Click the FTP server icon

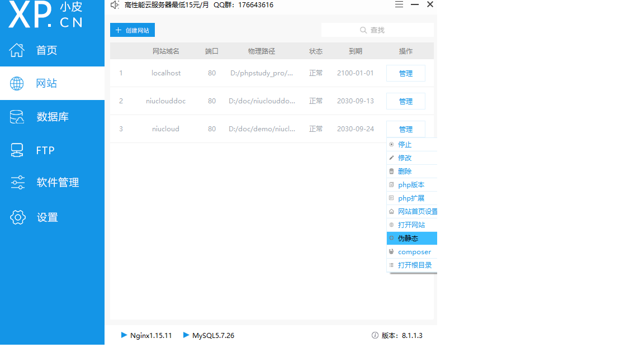[17, 150]
